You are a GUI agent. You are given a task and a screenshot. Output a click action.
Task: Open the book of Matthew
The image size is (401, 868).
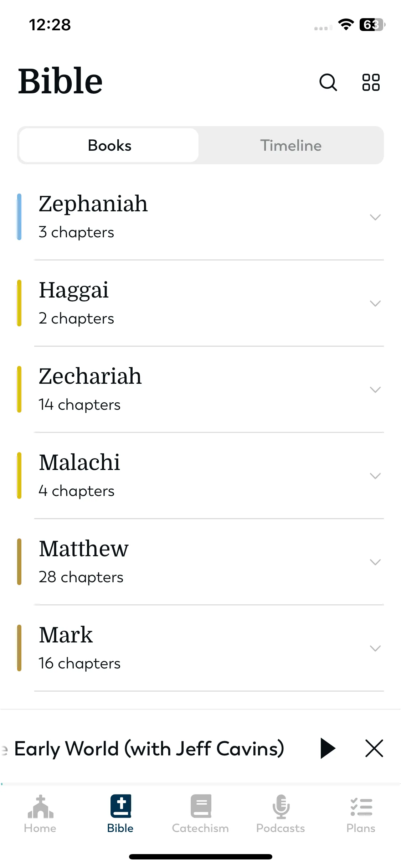tap(200, 562)
